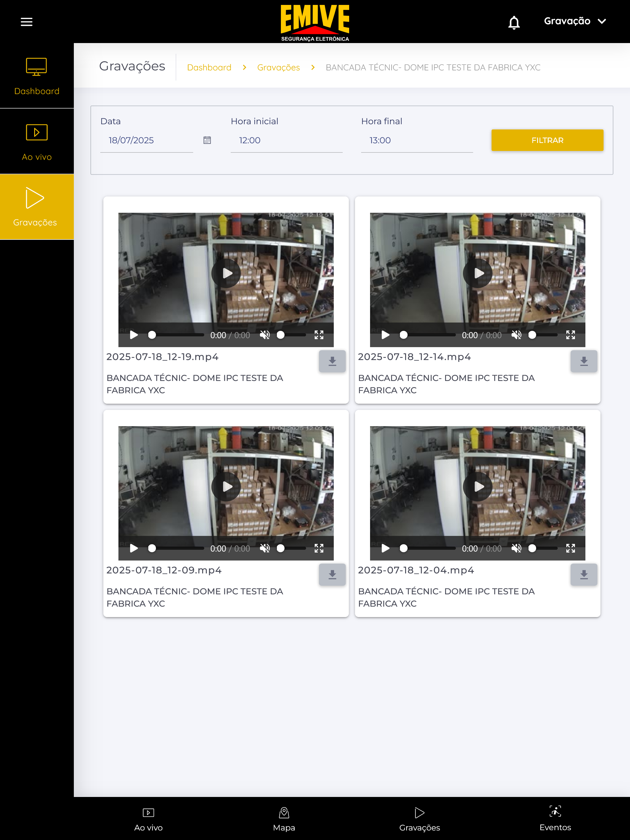The image size is (630, 840).
Task: Open the hamburger menu icon
Action: click(26, 22)
